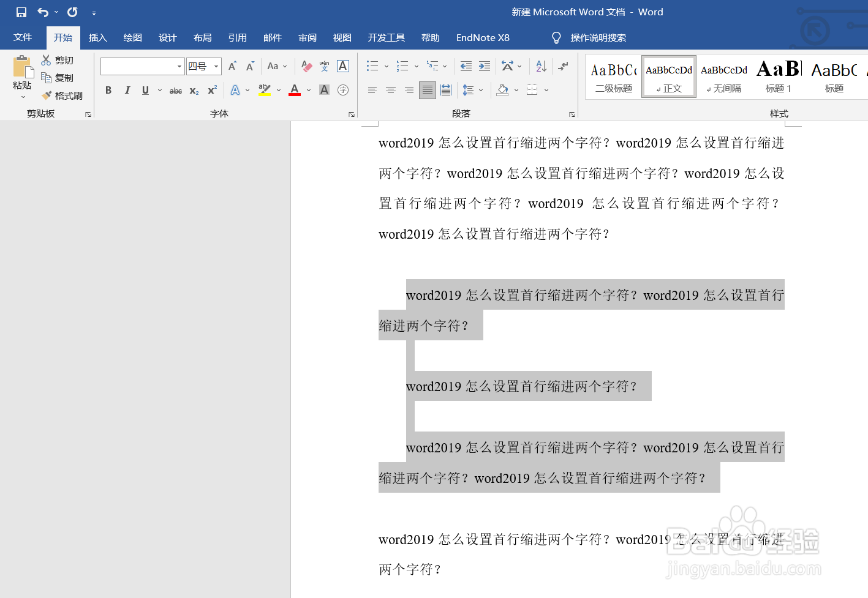Toggle bold formatting
This screenshot has width=868, height=598.
coord(108,90)
